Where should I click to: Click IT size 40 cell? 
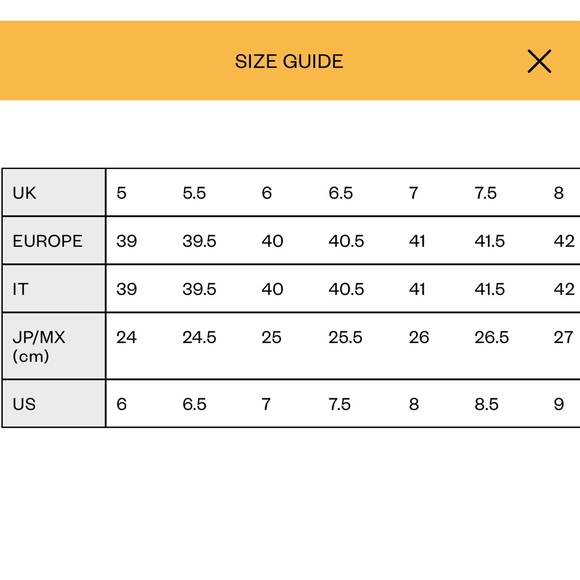[x=272, y=289]
